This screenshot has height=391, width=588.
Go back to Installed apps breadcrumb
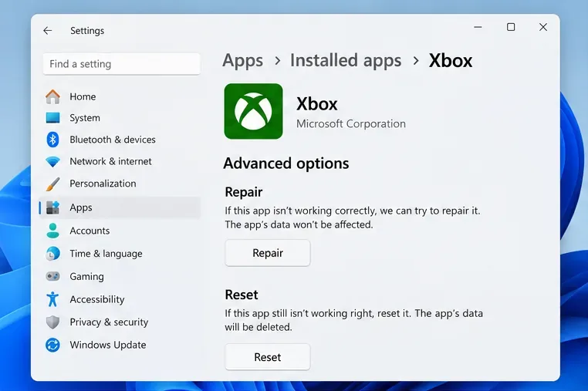(346, 60)
